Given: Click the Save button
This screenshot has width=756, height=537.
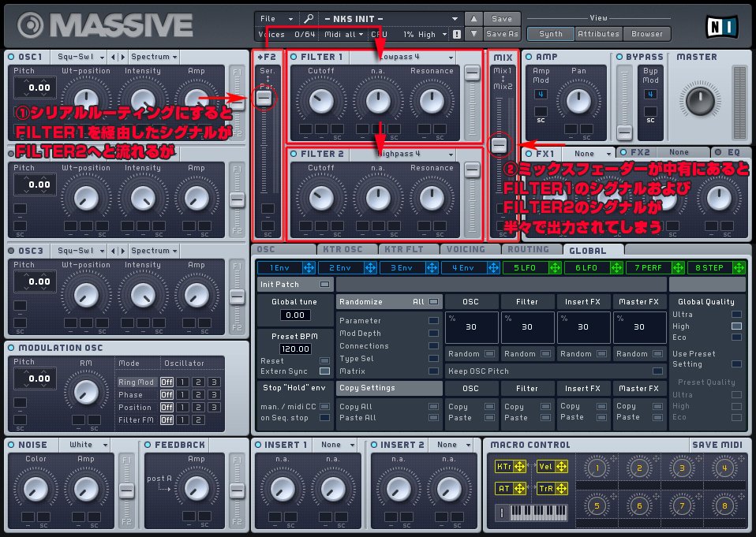Looking at the screenshot, I should (501, 19).
